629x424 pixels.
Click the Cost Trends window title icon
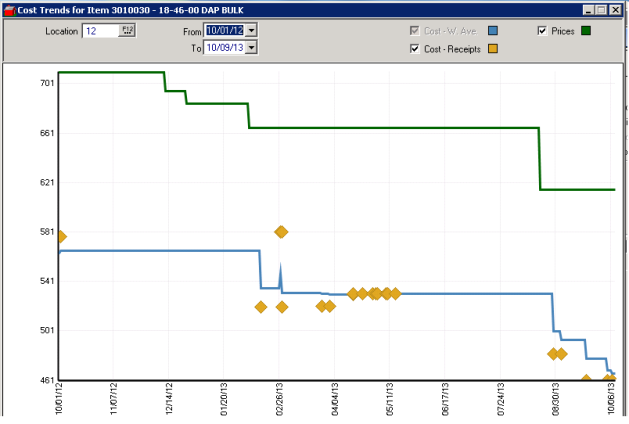pos(9,9)
